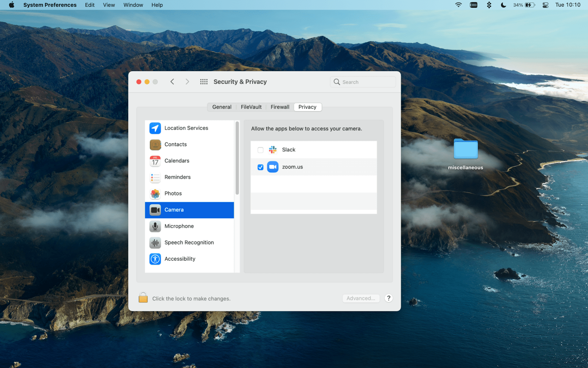Image resolution: width=588 pixels, height=368 pixels.
Task: Show all preferences via the grid icon
Action: 204,82
